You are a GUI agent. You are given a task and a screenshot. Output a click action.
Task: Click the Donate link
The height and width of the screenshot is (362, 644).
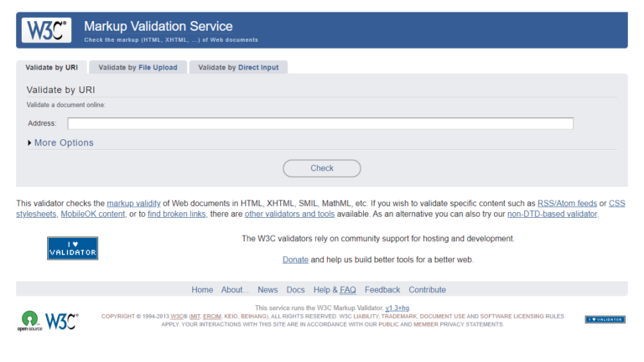(295, 260)
